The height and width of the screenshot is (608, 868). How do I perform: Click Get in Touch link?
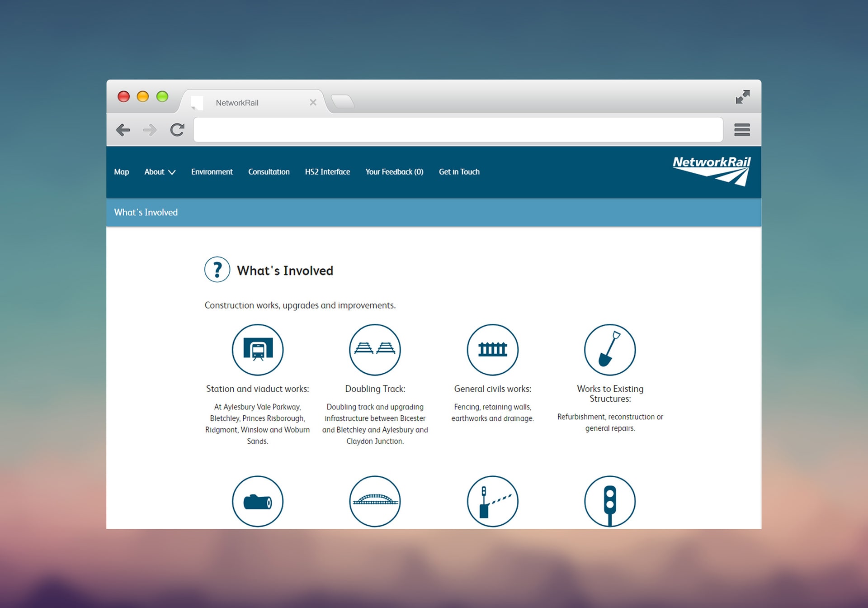click(x=459, y=172)
